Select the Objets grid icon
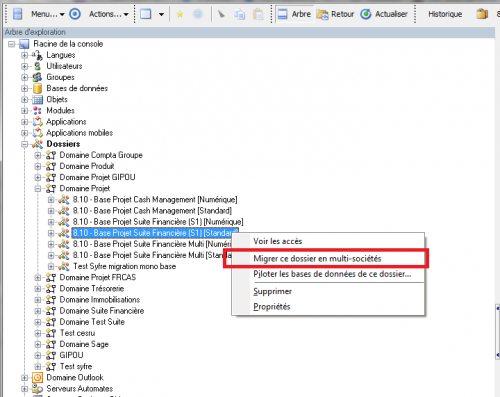500x397 pixels. coord(37,100)
